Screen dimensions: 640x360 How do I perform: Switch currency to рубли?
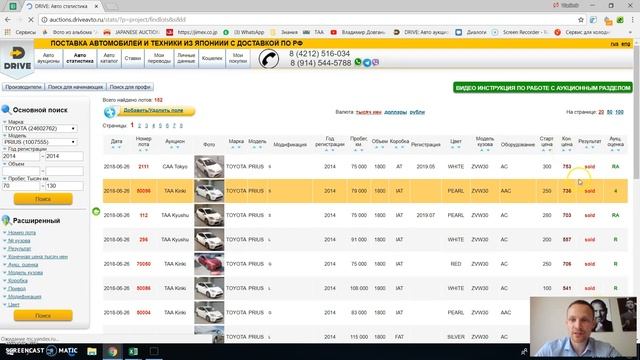pos(417,112)
